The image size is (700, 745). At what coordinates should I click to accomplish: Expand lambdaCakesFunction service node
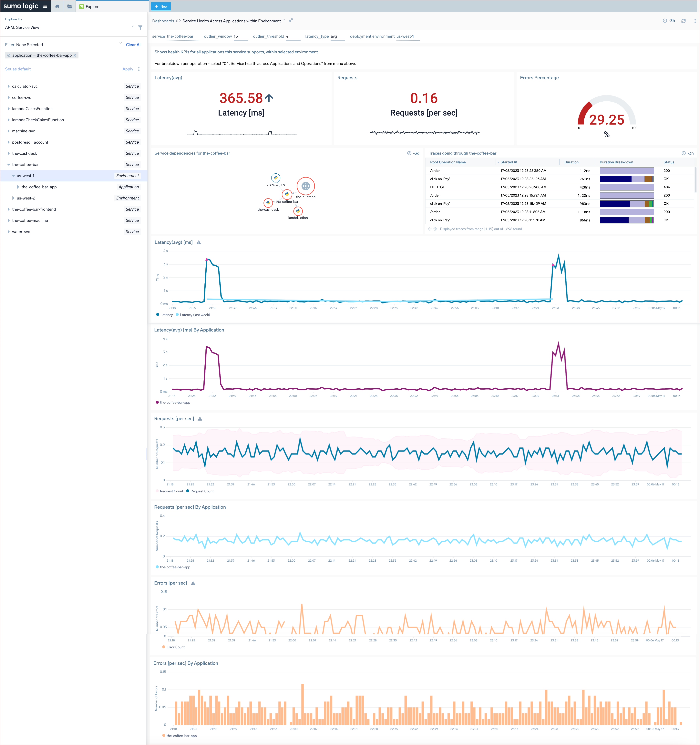click(x=9, y=109)
